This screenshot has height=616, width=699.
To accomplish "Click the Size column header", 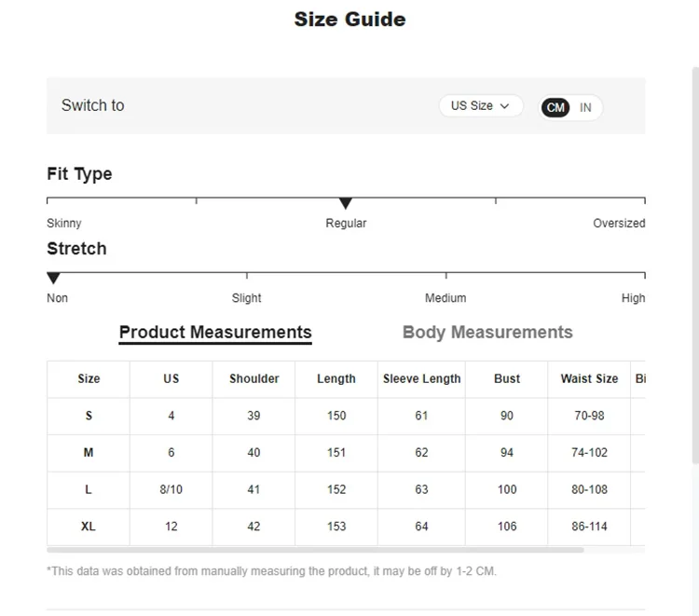I will click(x=89, y=379).
